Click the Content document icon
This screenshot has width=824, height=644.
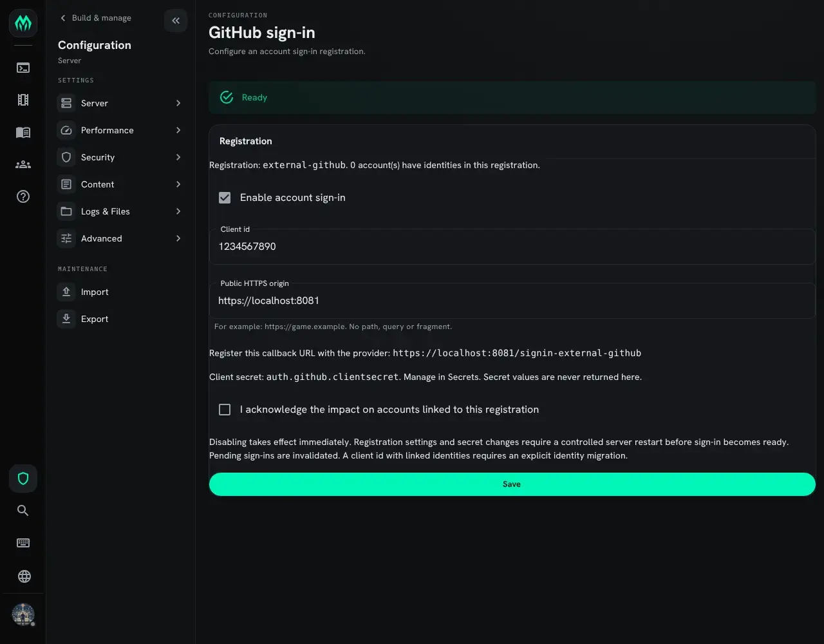pos(66,184)
